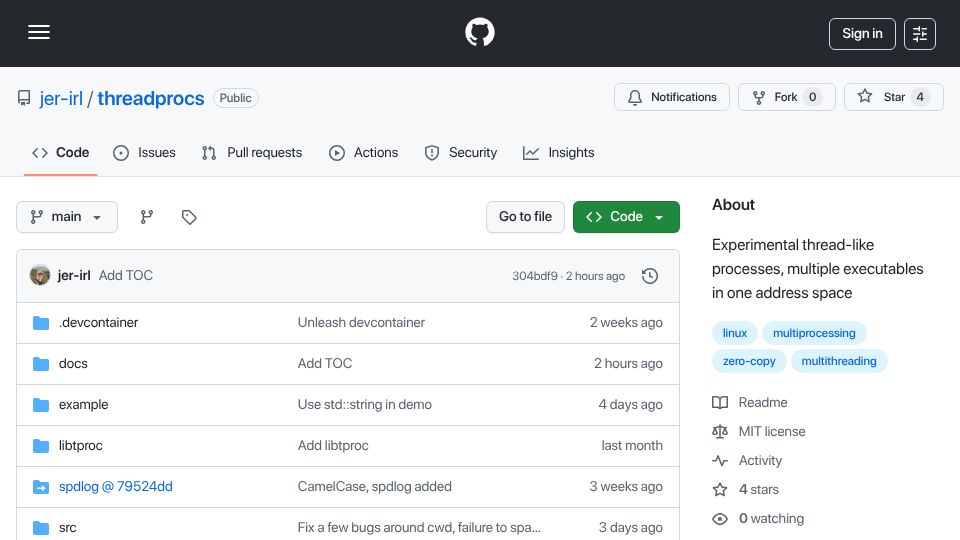Open the Readme link
Screen dimensions: 960x540
point(763,402)
